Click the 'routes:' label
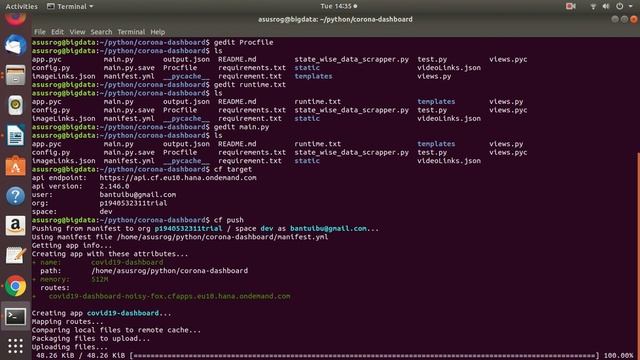Screen dimensions: 640x360 [x=55, y=288]
